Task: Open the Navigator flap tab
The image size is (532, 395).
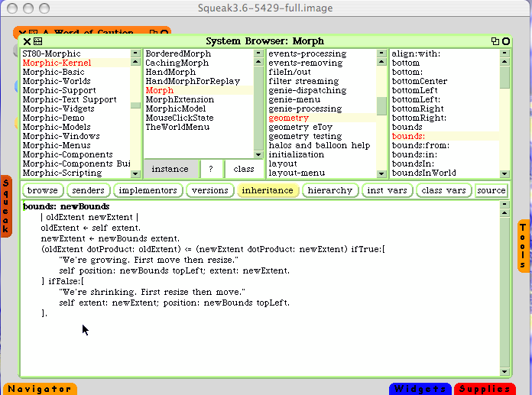Action: tap(40, 389)
